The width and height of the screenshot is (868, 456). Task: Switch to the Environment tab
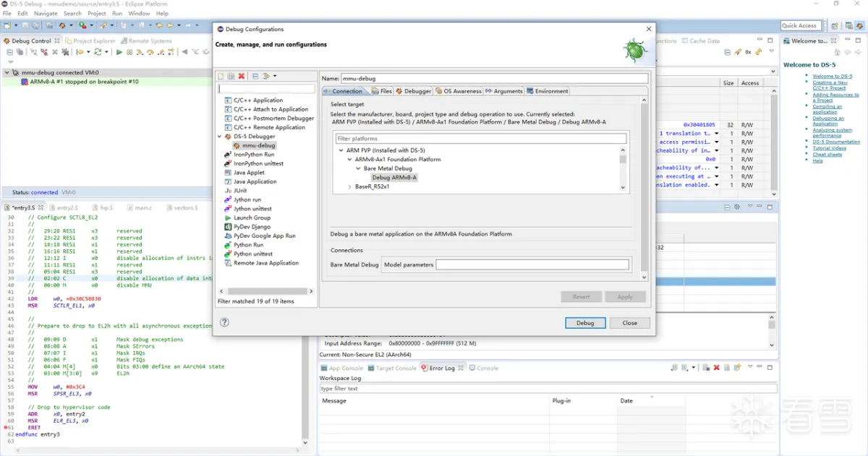tap(548, 91)
